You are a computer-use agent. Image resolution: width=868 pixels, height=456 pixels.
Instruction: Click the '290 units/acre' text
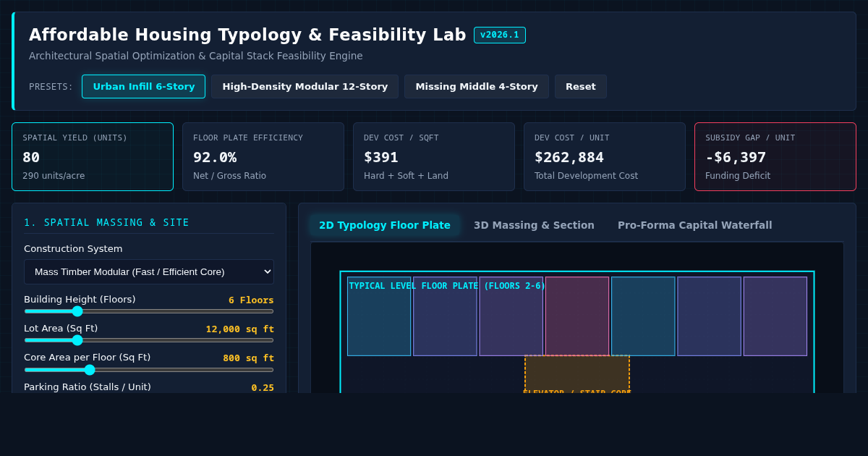pos(54,176)
